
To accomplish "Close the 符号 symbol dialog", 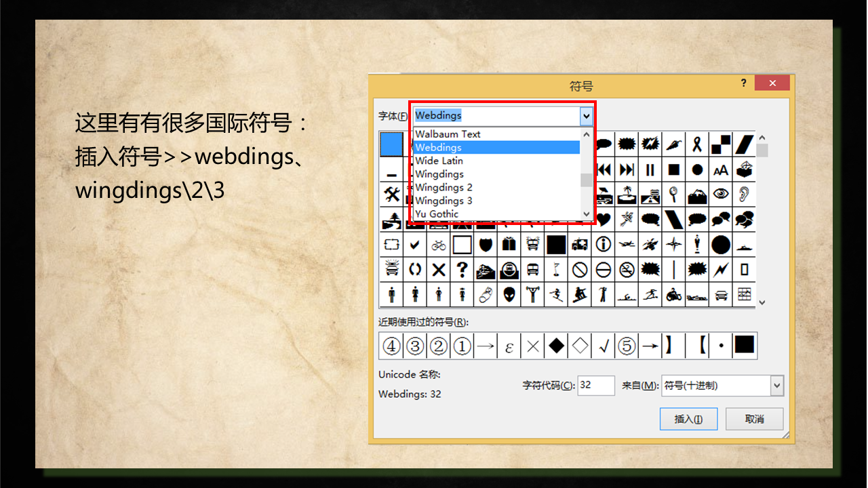I will pos(772,83).
